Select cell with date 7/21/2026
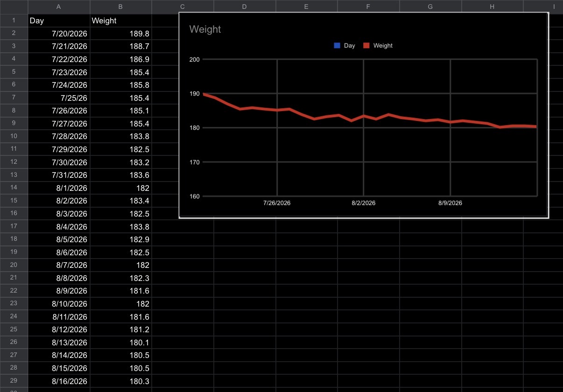The width and height of the screenshot is (563, 392). click(x=59, y=46)
